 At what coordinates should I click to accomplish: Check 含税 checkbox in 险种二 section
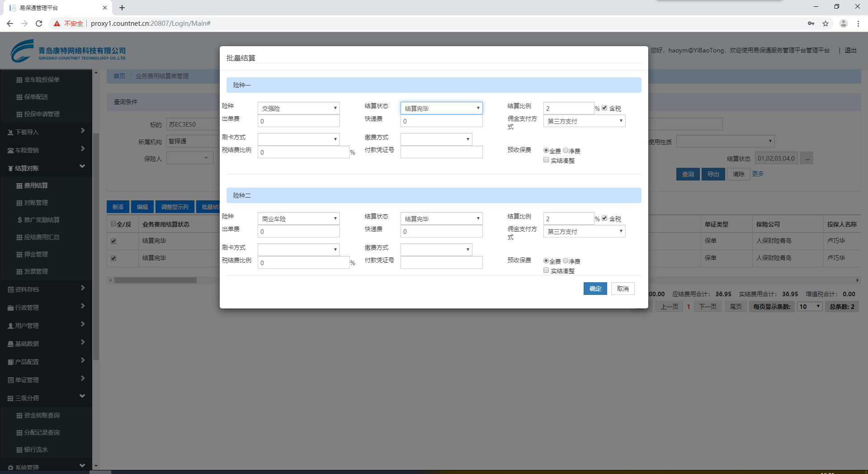[604, 218]
